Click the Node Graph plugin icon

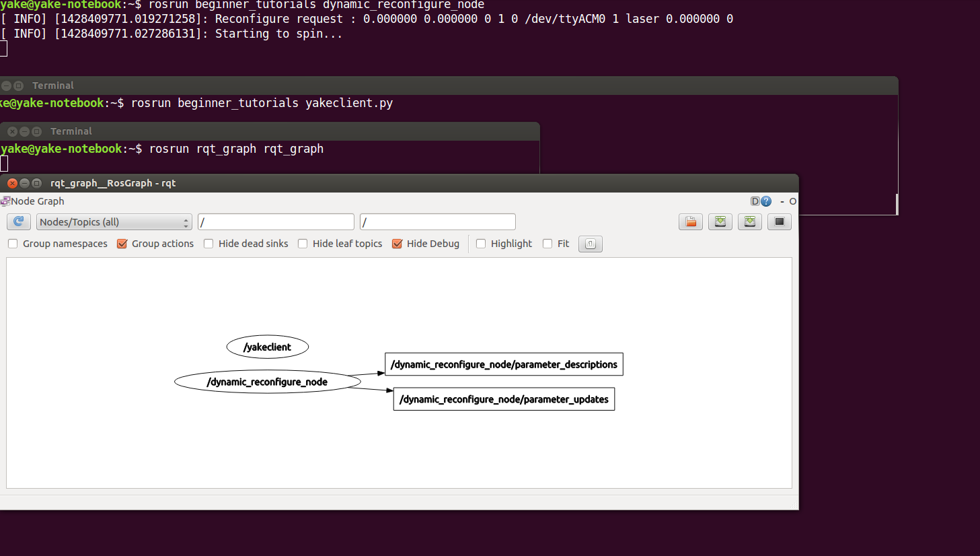tap(5, 201)
